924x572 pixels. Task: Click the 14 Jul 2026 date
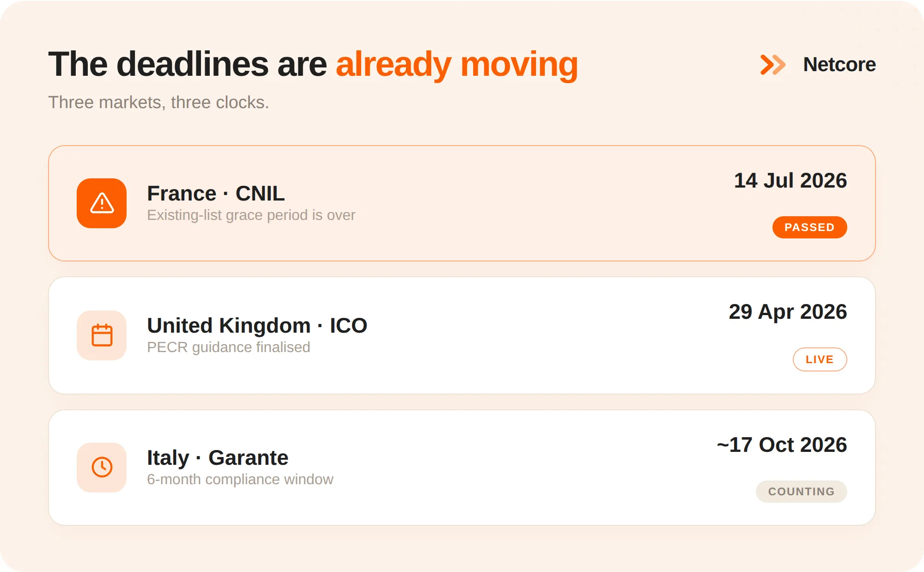tap(790, 180)
